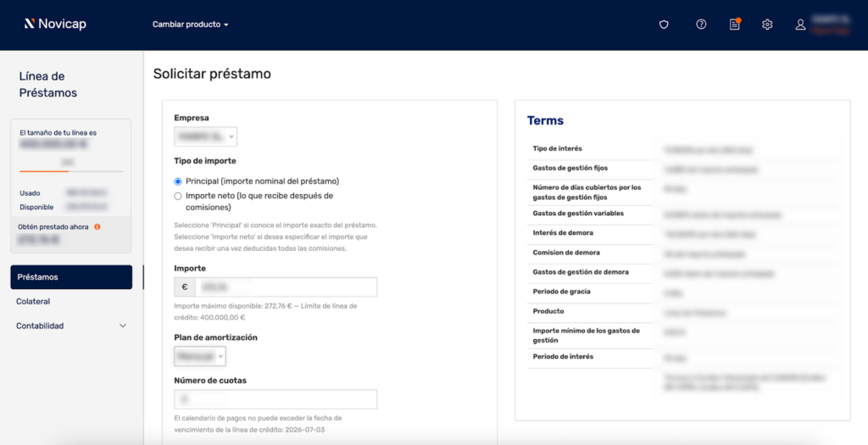Select Principal (importe nominal del préstamo)
868x445 pixels.
tap(178, 181)
